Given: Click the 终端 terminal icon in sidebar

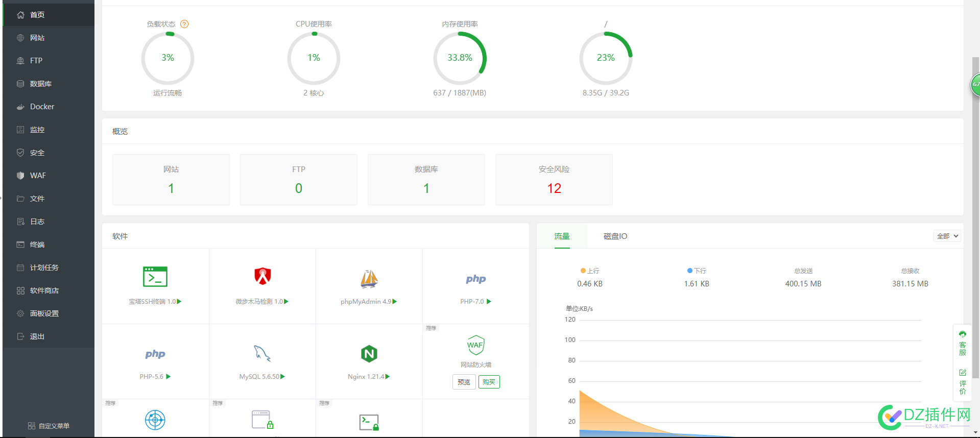Looking at the screenshot, I should (20, 245).
